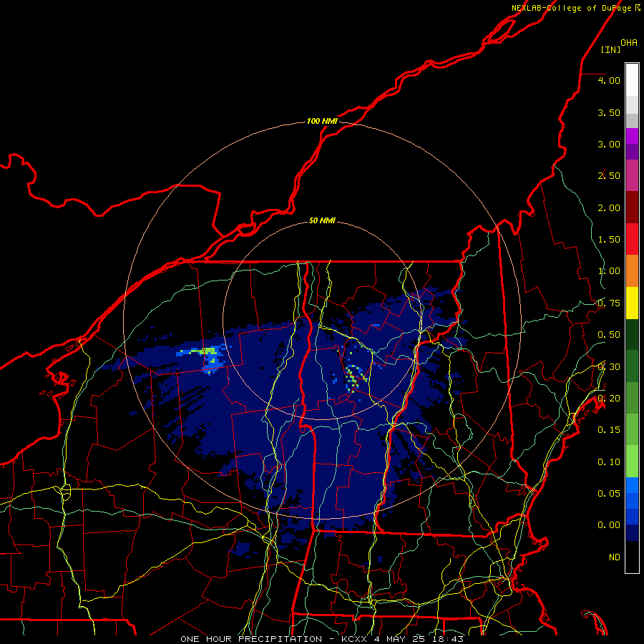Select the black ND swatch in the legend
Image resolution: width=644 pixels, height=644 pixels.
(x=632, y=557)
